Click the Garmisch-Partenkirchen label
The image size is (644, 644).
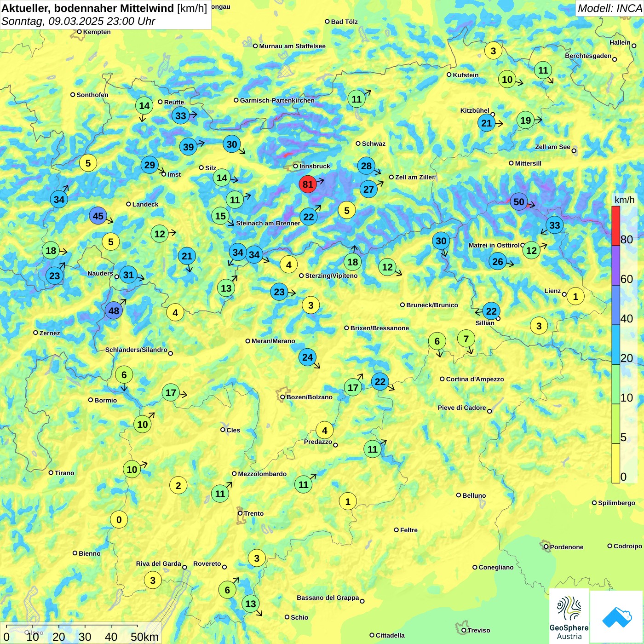click(x=277, y=100)
